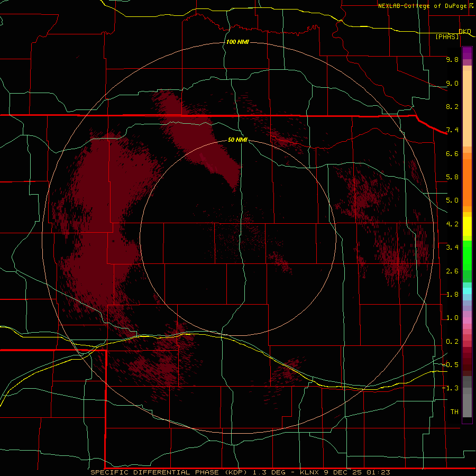
Task: Pick the dark purple top color bar segment
Action: tap(467, 51)
